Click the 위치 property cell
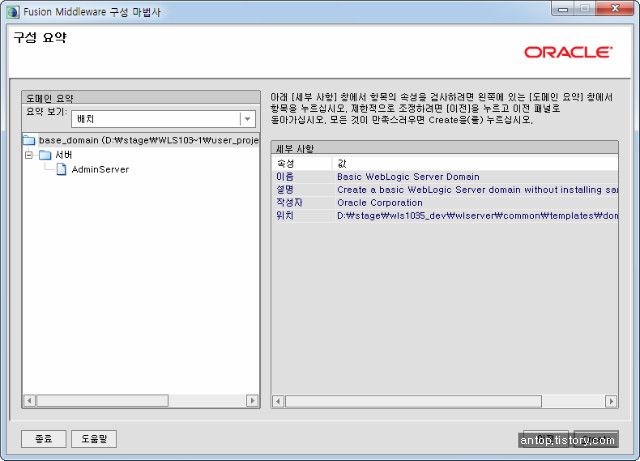640x461 pixels. (x=302, y=215)
